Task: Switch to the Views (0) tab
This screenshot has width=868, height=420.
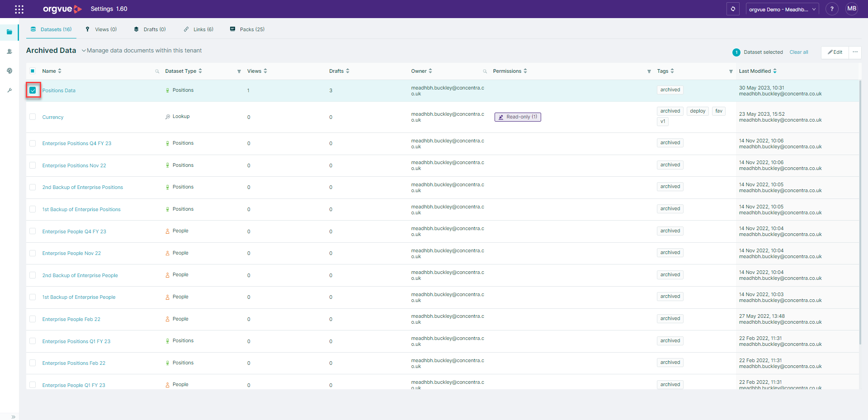Action: tap(101, 29)
